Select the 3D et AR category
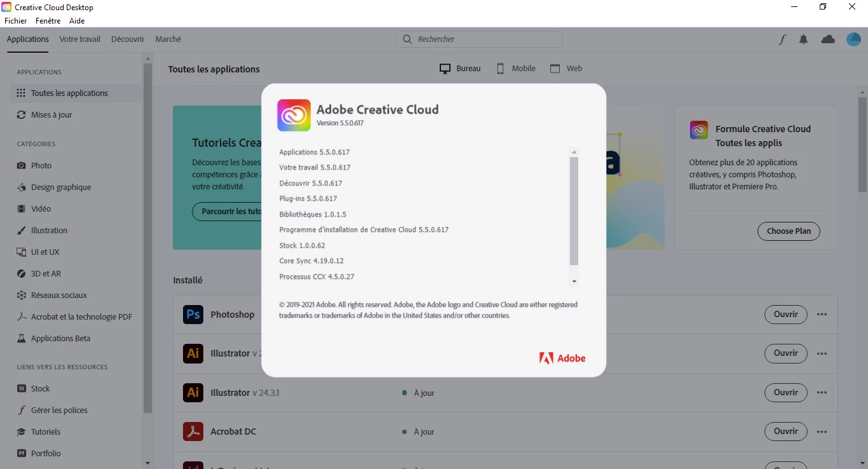The image size is (868, 469). tap(76, 273)
